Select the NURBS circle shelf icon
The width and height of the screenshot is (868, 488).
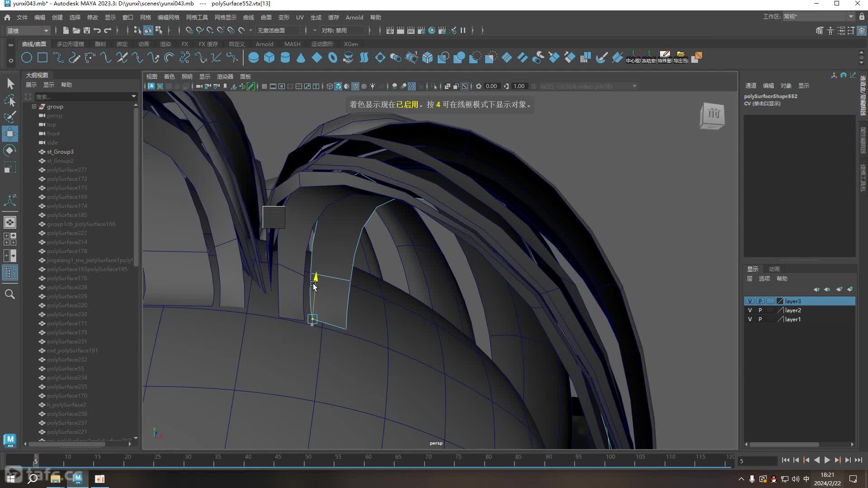click(x=27, y=57)
